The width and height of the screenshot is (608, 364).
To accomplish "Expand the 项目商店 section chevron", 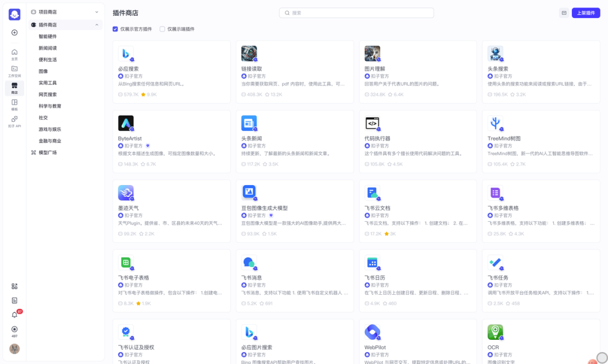I will pos(97,12).
